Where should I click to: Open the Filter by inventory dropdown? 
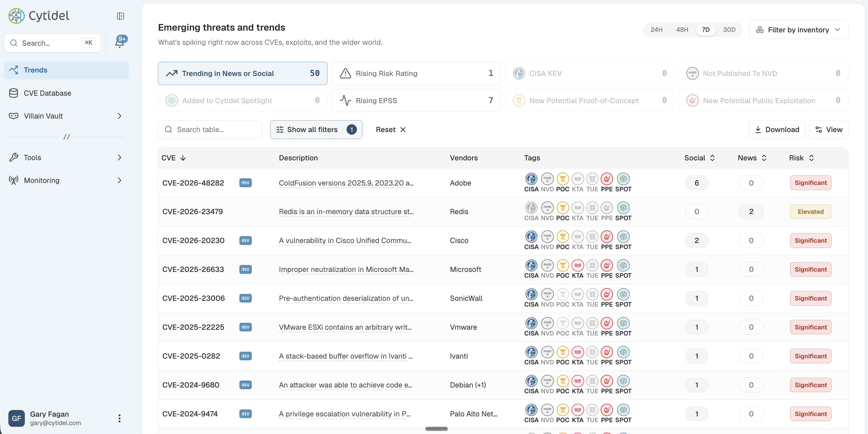coord(798,30)
